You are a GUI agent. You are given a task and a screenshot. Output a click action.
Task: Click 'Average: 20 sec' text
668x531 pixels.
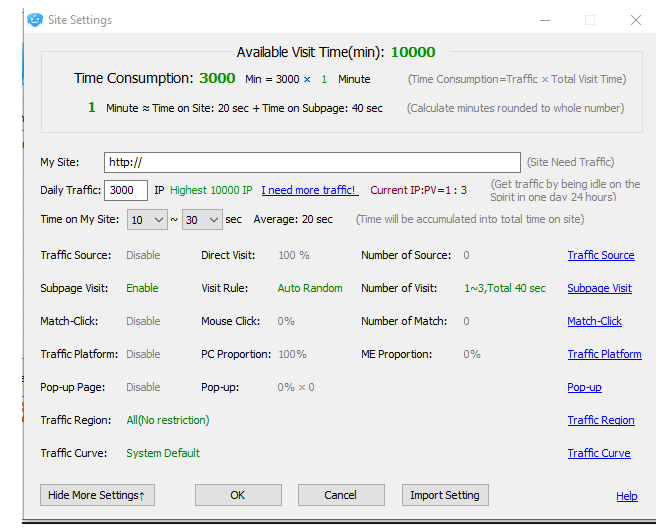click(293, 219)
